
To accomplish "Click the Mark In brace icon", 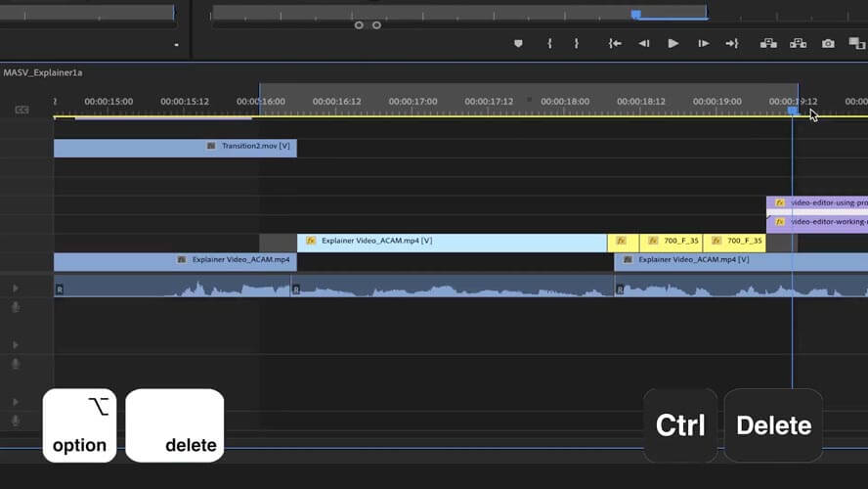I will point(549,43).
